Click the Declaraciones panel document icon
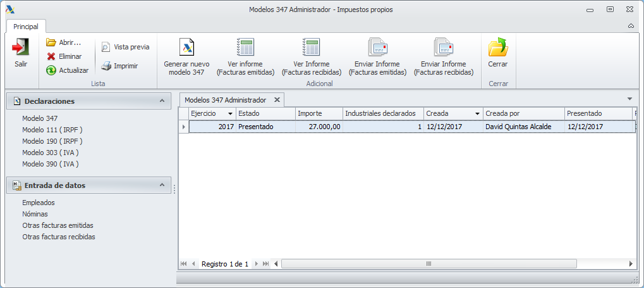The image size is (644, 288). point(16,101)
